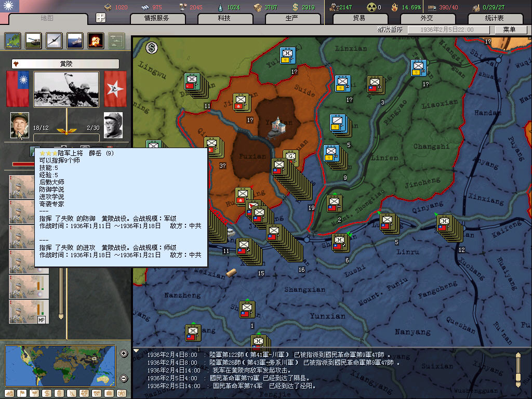Viewport: 532px width, 399px height.
Task: Click the date display 1936年2月5日
Action: click(447, 30)
